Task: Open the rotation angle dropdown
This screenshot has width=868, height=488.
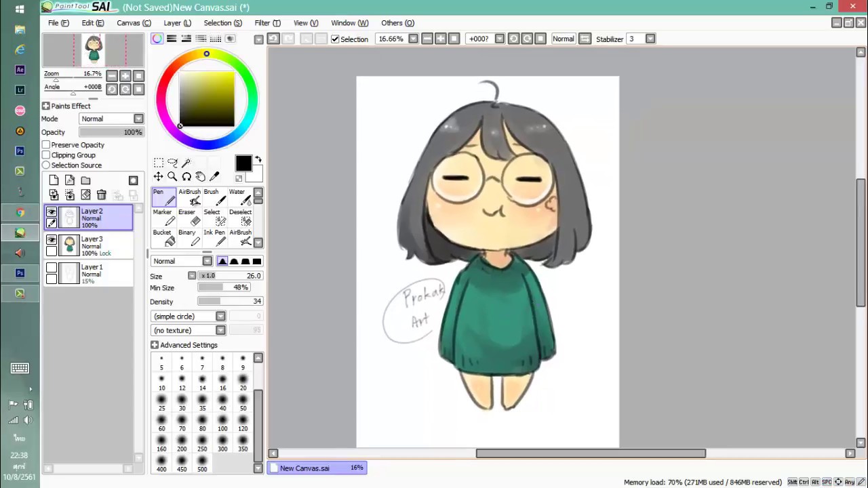Action: [500, 39]
